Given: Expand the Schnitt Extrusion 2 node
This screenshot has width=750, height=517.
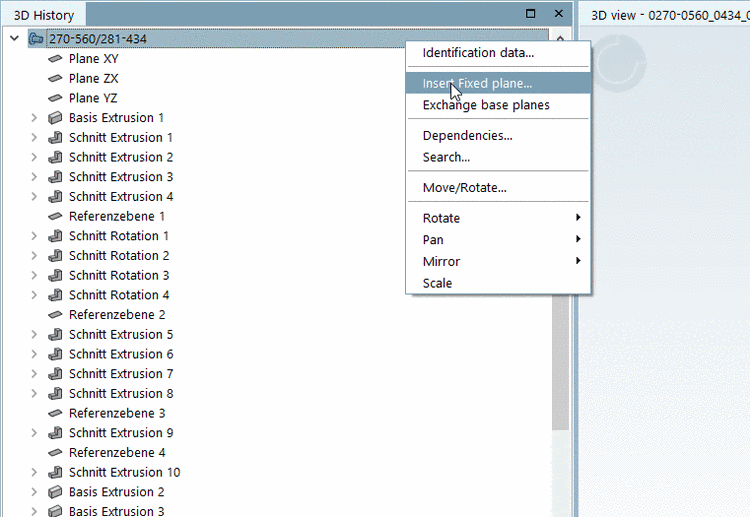Looking at the screenshot, I should point(34,157).
